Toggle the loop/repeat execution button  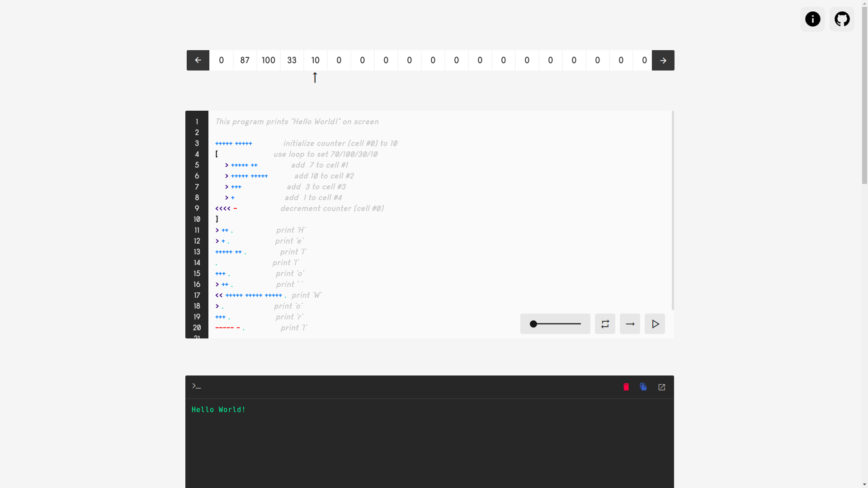605,324
